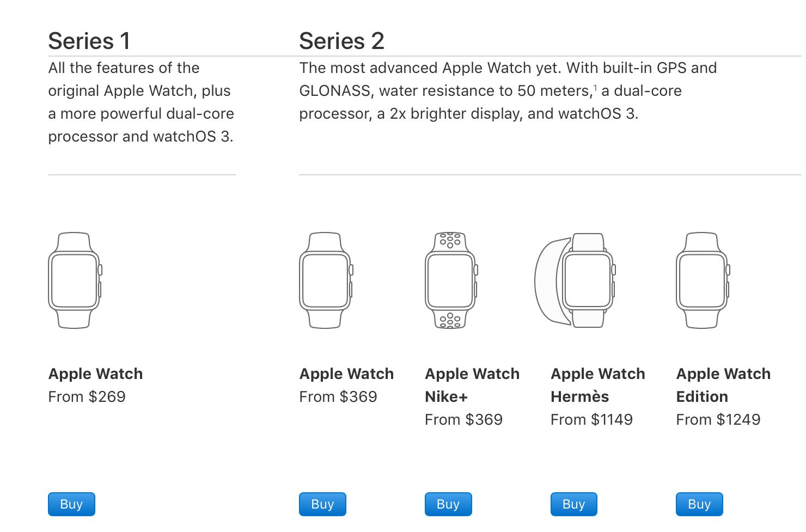Buy the Series 2 Apple Watch from $369
The width and height of the screenshot is (806, 532).
(322, 504)
